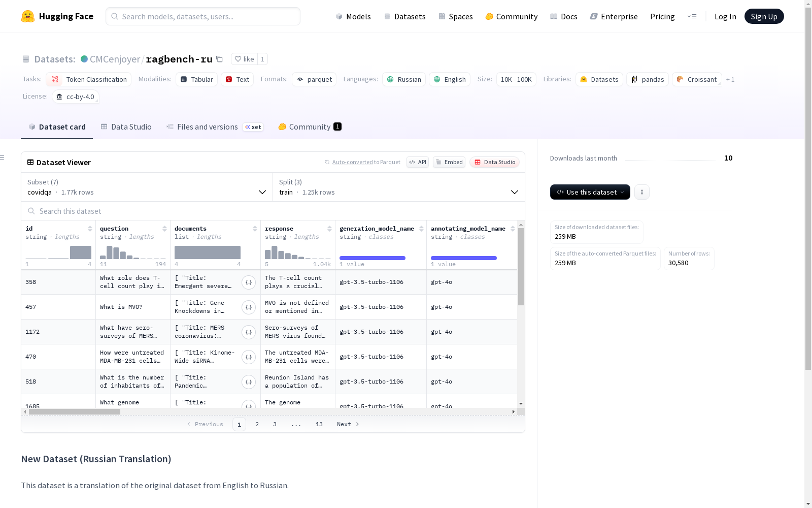Viewport: 812px width, 508px height.
Task: Sort by the question column
Action: pyautogui.click(x=164, y=229)
